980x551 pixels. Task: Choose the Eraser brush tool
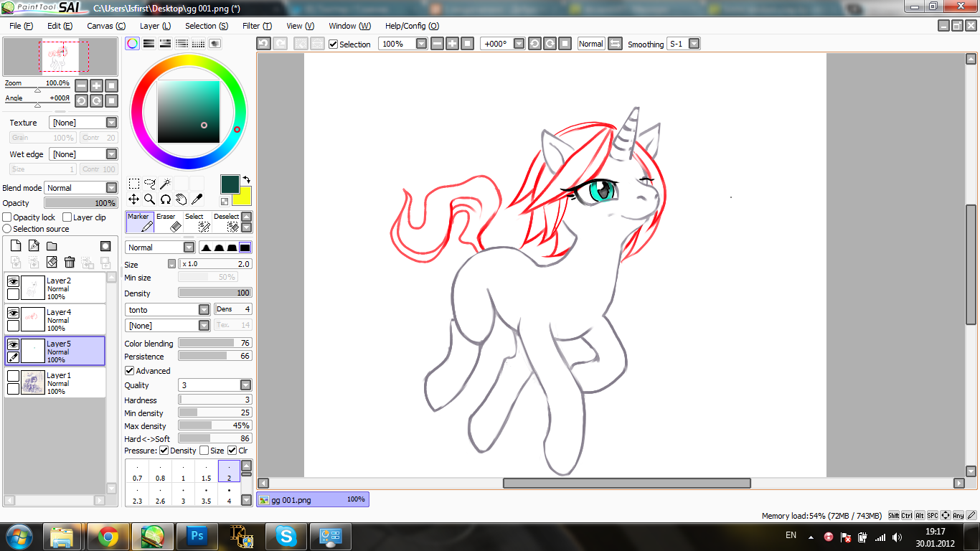[x=169, y=222]
